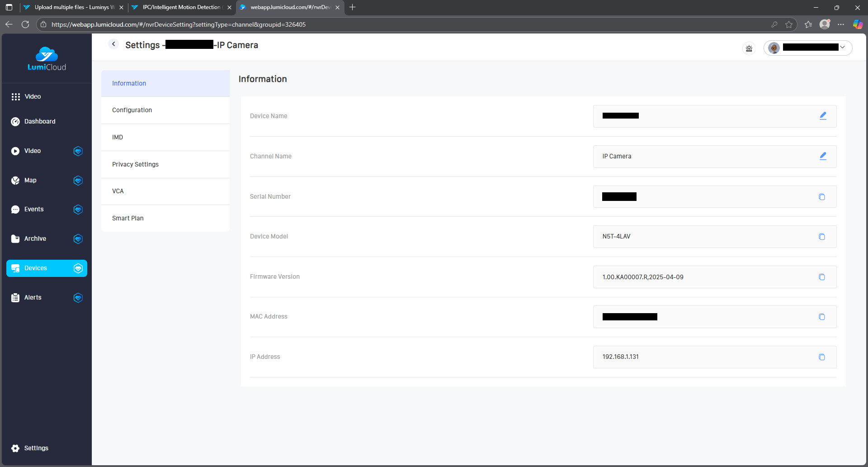
Task: Open the Archive sidebar item
Action: point(35,238)
